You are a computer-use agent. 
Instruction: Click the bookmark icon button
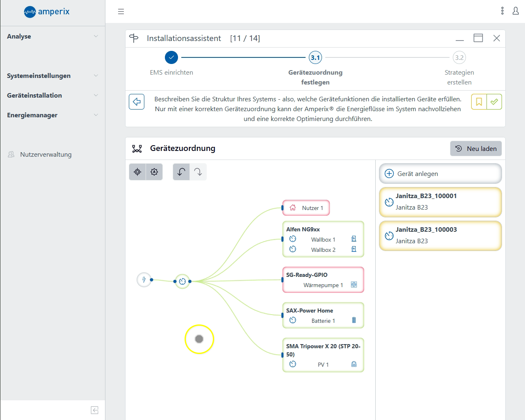tap(479, 102)
